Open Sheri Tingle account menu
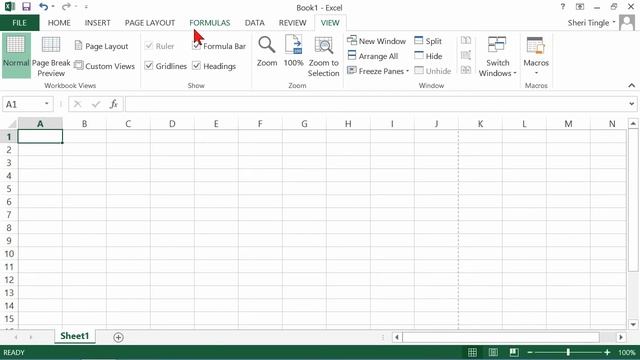This screenshot has height=360, width=640. pos(591,23)
